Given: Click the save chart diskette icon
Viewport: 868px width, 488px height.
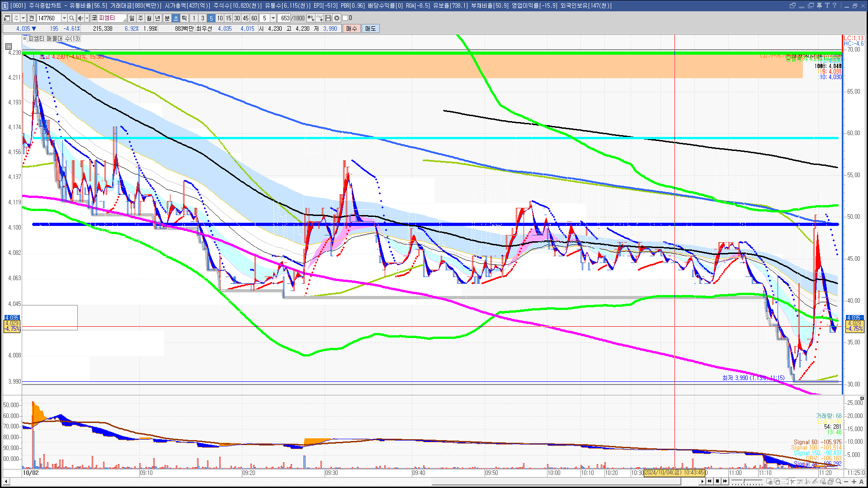Looking at the screenshot, I should 328,18.
